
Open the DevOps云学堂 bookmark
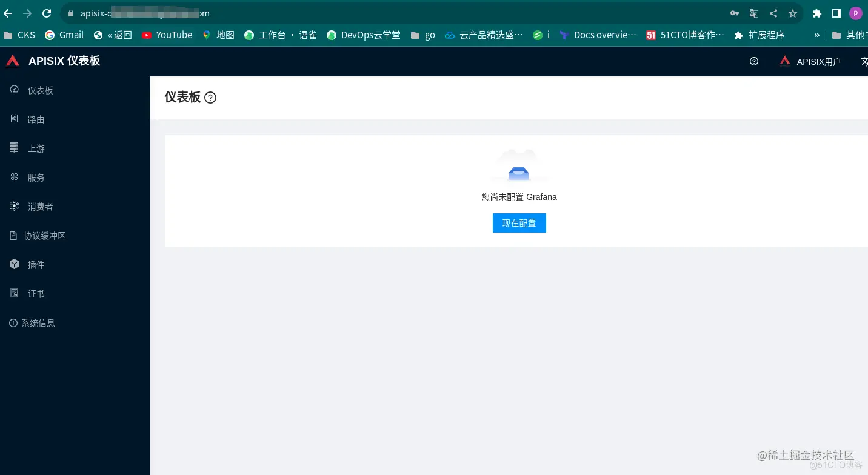tap(364, 35)
